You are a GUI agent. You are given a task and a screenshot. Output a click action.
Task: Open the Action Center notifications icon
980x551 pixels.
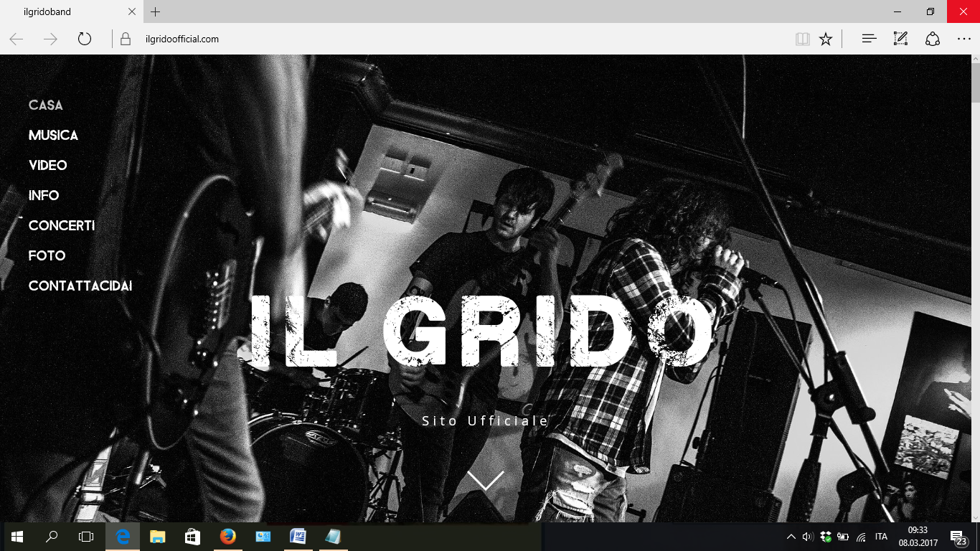[958, 537]
